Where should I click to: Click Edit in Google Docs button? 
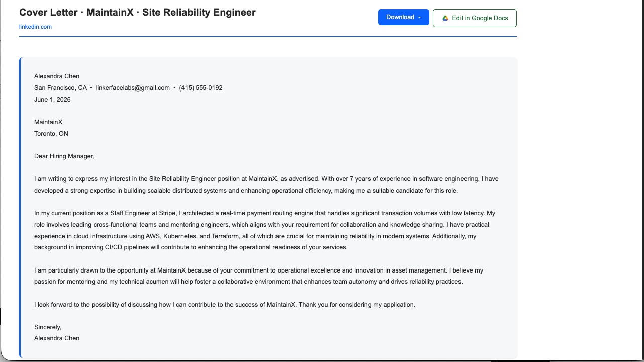pos(475,18)
